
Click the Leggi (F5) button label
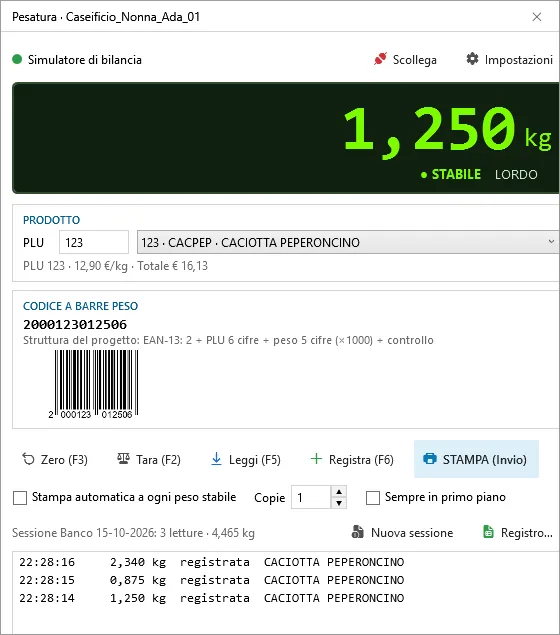click(255, 460)
